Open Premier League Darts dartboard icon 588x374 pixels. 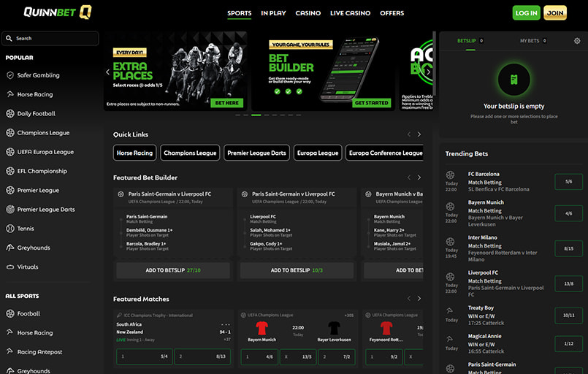coord(10,210)
